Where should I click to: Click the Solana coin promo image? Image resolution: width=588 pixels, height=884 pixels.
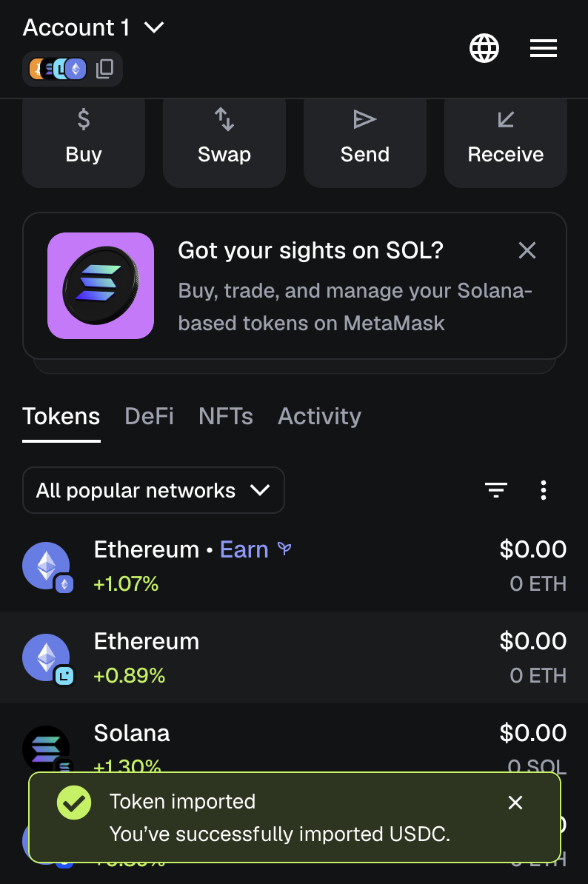pyautogui.click(x=101, y=285)
